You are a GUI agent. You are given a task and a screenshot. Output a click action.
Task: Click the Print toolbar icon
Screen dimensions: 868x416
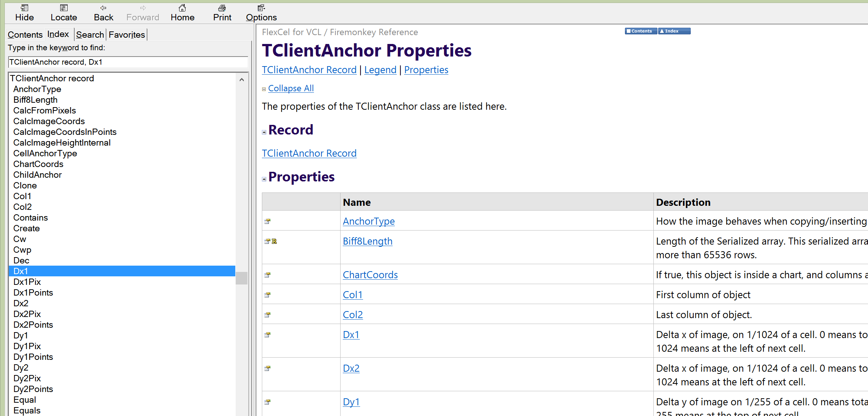[x=222, y=13]
